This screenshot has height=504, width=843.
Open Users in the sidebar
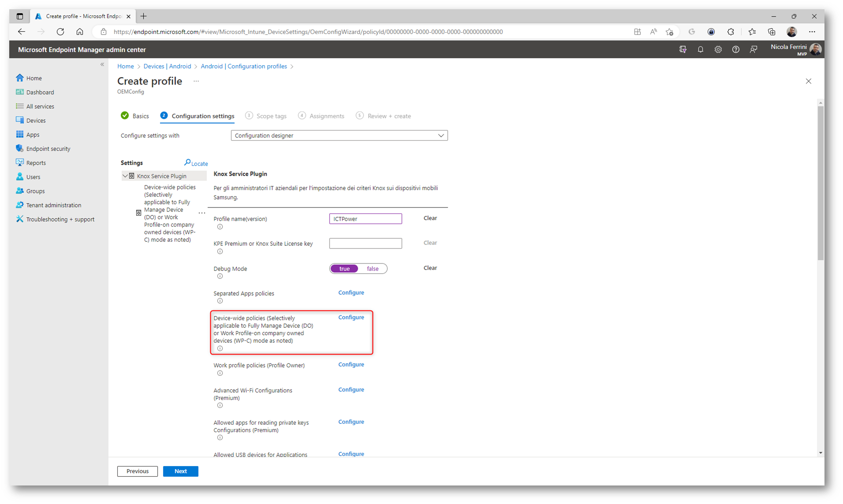33,177
